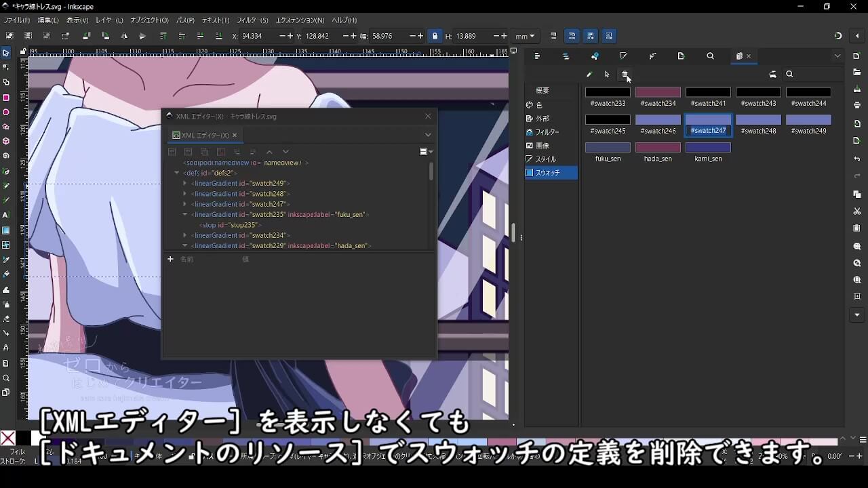
Task: Click the Cut scissors icon
Action: click(857, 211)
